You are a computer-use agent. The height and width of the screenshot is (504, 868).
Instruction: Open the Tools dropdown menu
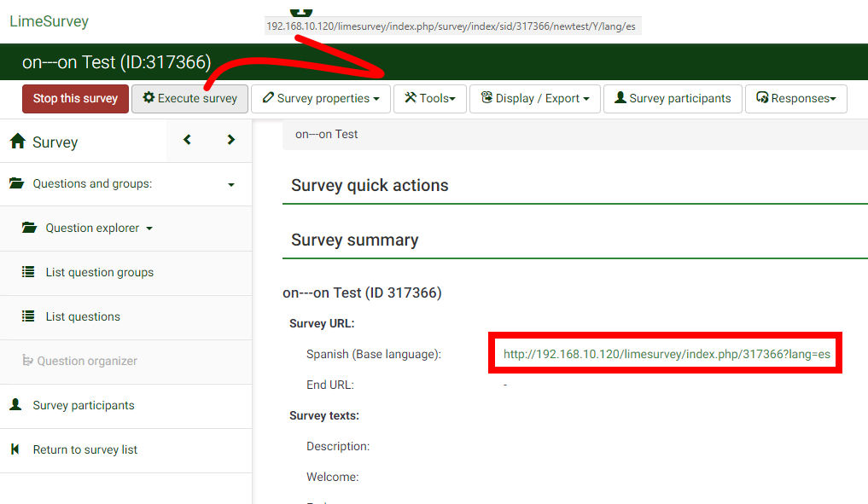(430, 99)
